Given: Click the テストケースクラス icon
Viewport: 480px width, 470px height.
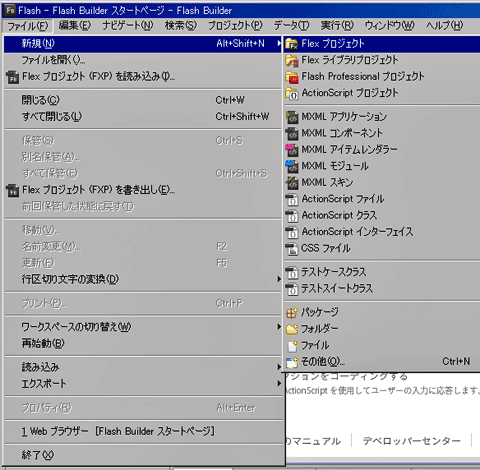Looking at the screenshot, I should (x=292, y=272).
